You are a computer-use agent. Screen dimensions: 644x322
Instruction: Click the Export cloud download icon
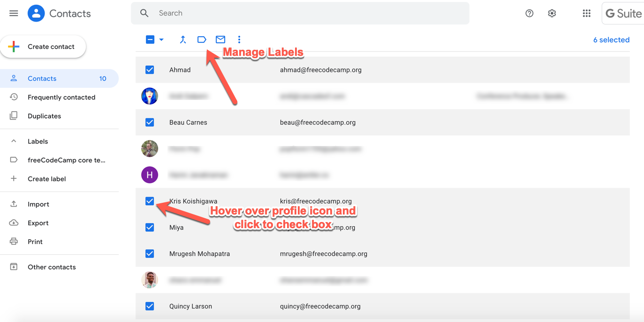click(x=14, y=223)
